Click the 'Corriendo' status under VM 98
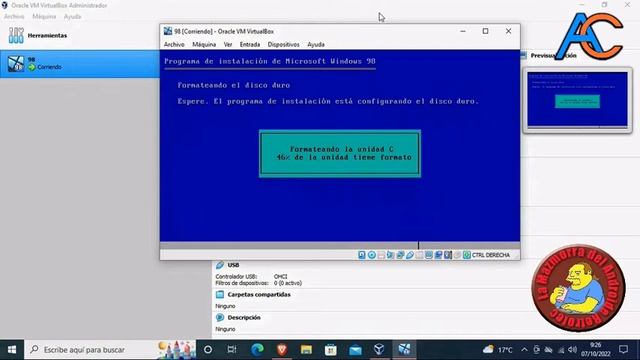 coord(49,67)
